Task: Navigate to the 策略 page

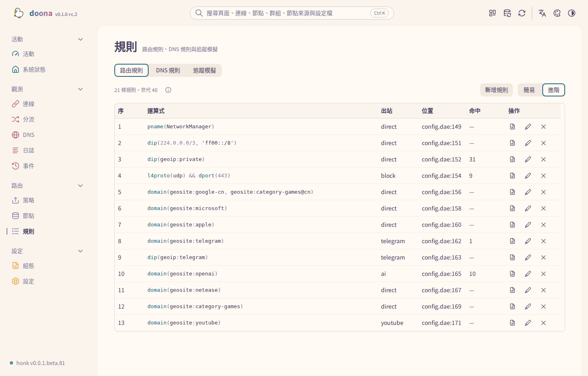Action: click(47, 200)
